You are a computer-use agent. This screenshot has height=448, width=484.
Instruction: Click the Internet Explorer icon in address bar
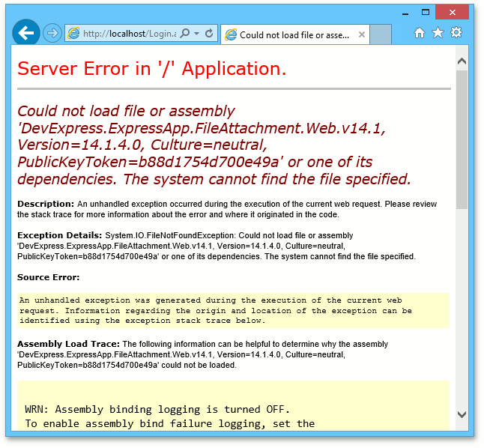pyautogui.click(x=73, y=34)
